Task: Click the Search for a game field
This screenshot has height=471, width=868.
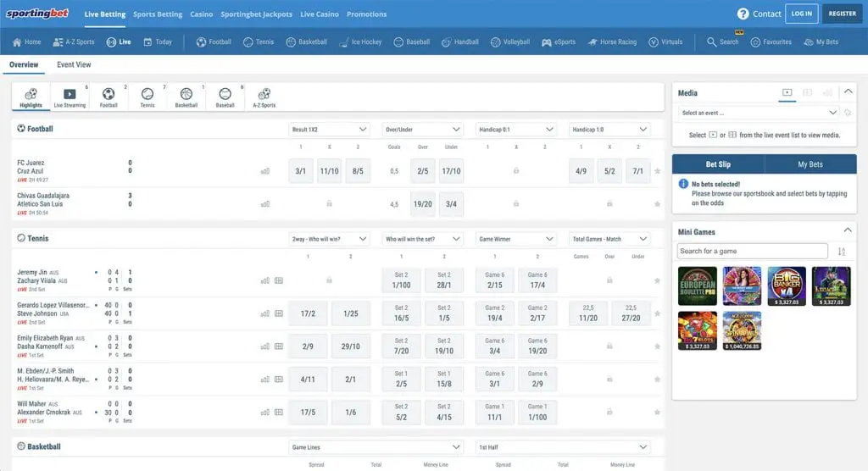Action: (x=753, y=252)
